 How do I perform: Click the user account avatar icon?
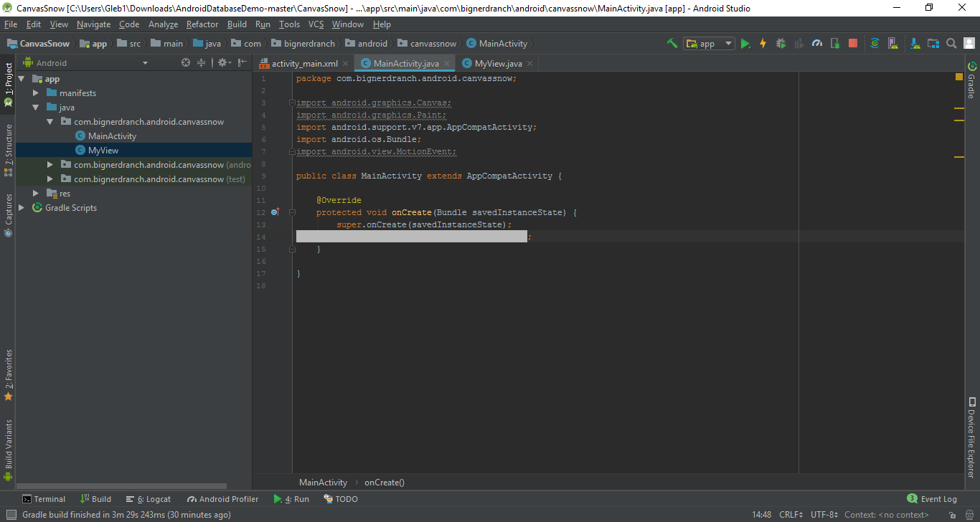969,44
